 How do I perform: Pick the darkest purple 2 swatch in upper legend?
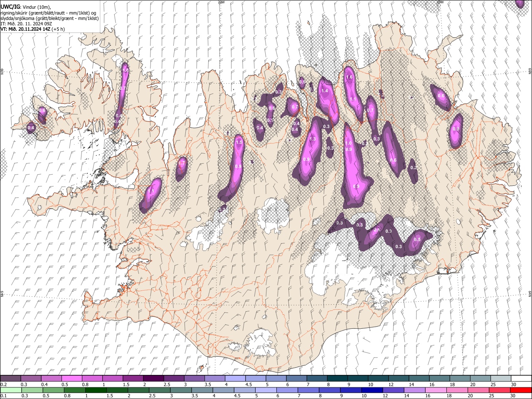tap(153, 378)
